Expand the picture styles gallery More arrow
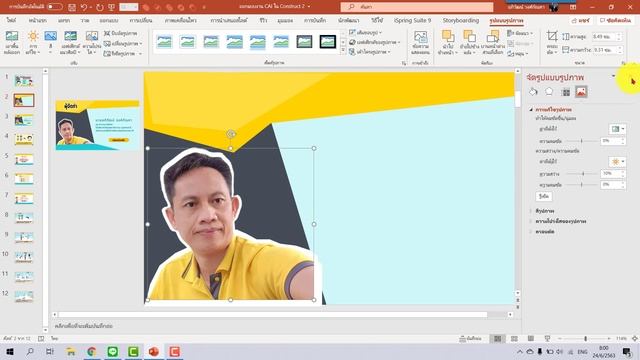 coord(343,51)
